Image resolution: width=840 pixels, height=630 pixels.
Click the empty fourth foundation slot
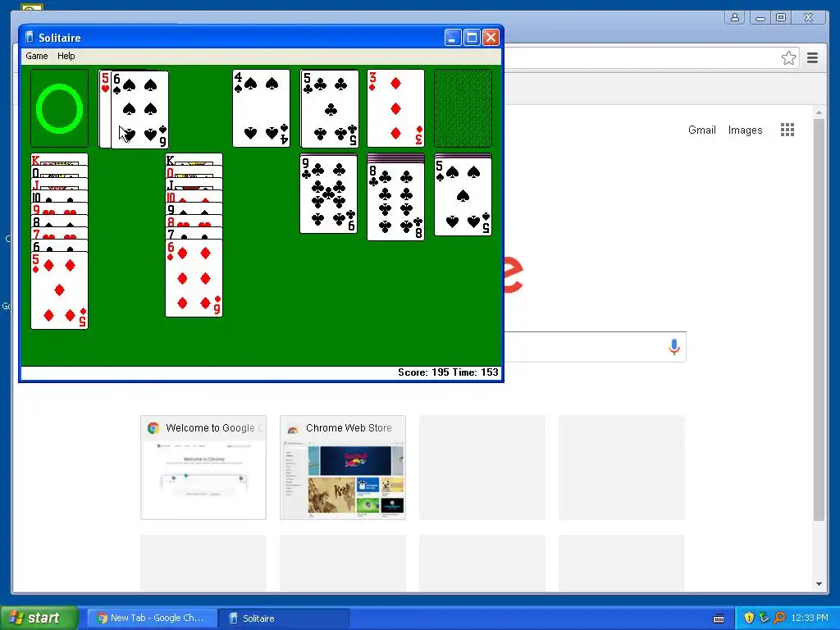(x=463, y=108)
